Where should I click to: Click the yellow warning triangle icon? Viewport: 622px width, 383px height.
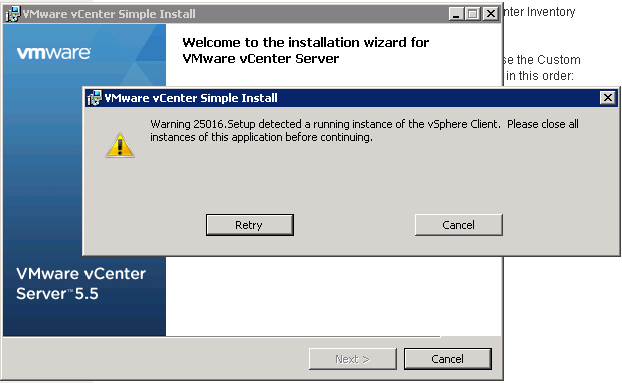click(120, 146)
